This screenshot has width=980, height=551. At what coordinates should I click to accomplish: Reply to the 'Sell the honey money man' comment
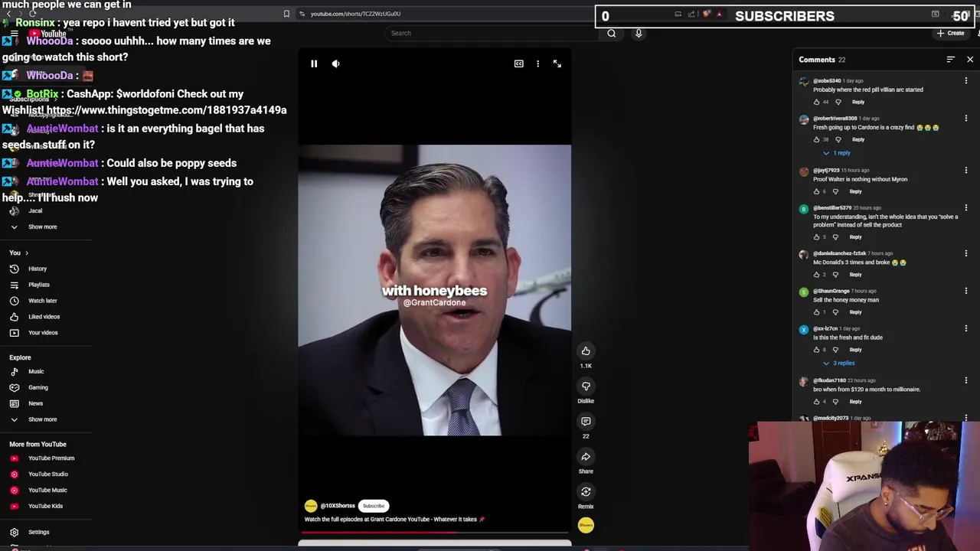pos(855,312)
